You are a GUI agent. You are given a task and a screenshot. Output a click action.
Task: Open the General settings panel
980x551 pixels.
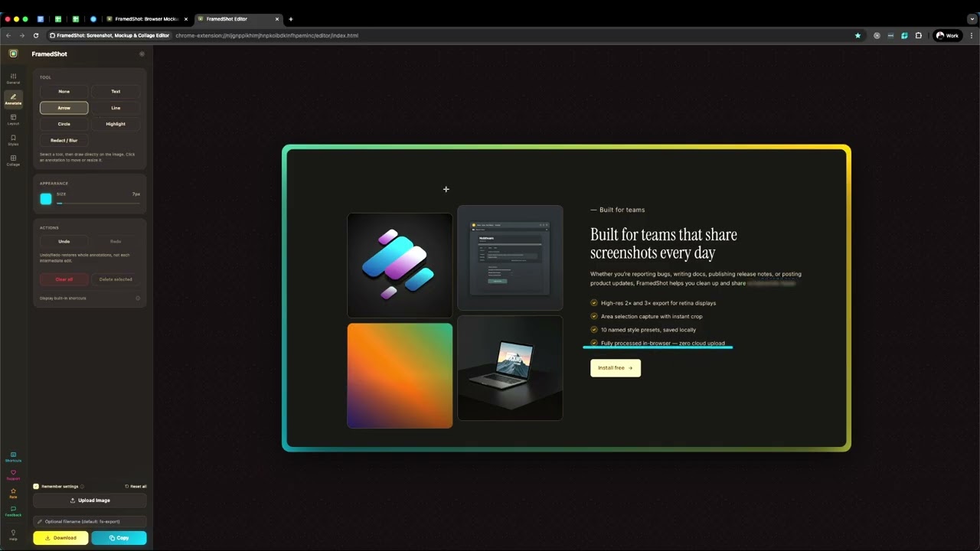[x=13, y=79]
